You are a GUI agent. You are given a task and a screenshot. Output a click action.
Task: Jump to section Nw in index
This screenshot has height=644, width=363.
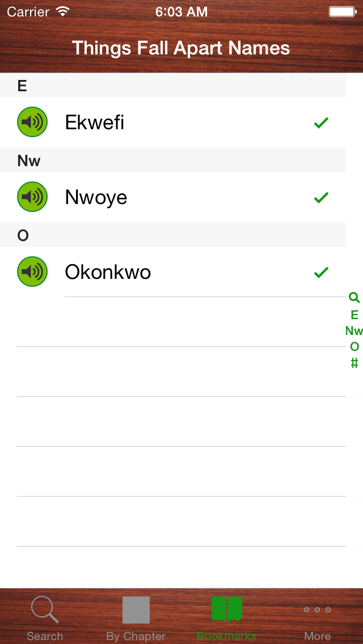[354, 331]
